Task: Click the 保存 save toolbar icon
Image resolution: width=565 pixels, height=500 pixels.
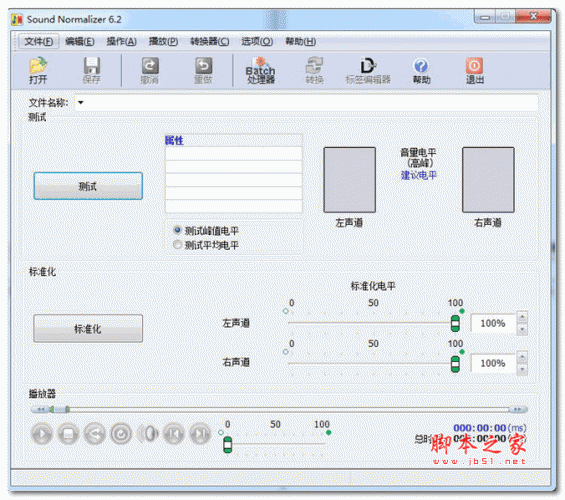Action: click(92, 70)
